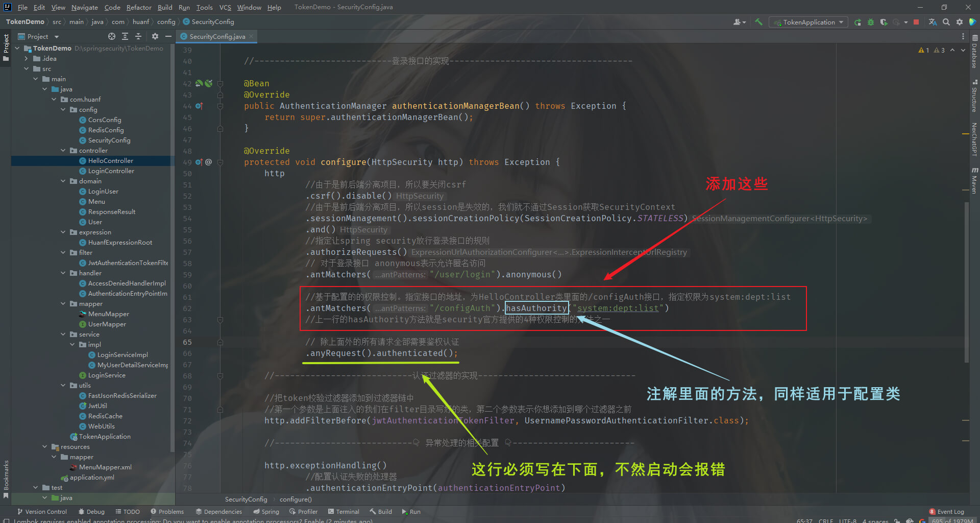Jump to the previous highlighted error arrow
The image size is (980, 523).
pos(952,50)
